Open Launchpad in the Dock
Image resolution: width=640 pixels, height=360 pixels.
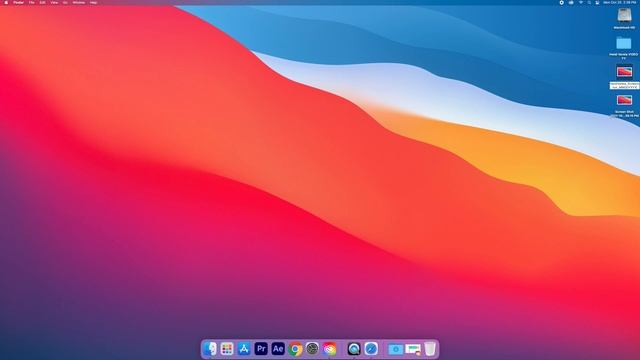(227, 349)
